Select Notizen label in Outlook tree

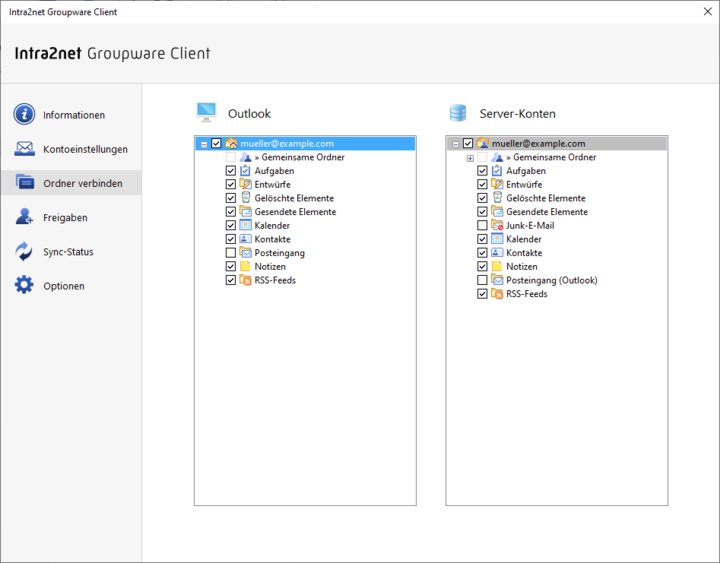click(x=270, y=266)
